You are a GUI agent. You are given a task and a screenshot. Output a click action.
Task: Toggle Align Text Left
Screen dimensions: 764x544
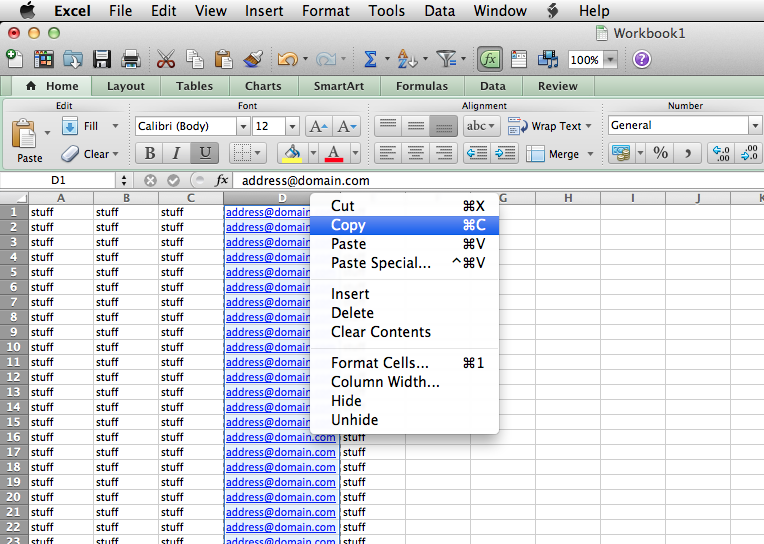388,154
